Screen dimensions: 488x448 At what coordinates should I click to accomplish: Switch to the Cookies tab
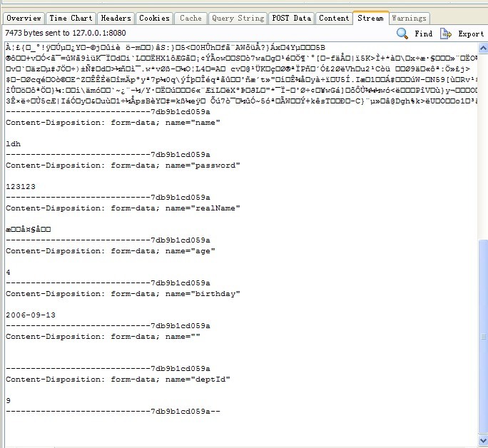point(154,18)
